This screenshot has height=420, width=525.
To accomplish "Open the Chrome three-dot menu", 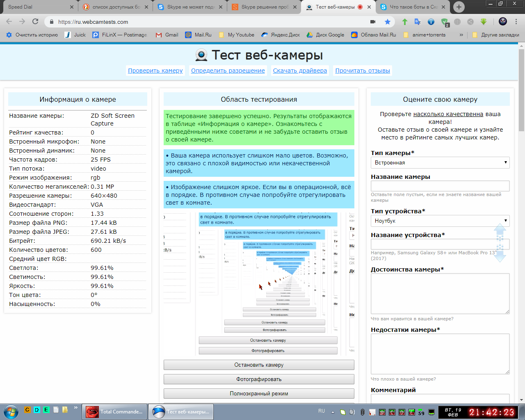I will tap(516, 22).
